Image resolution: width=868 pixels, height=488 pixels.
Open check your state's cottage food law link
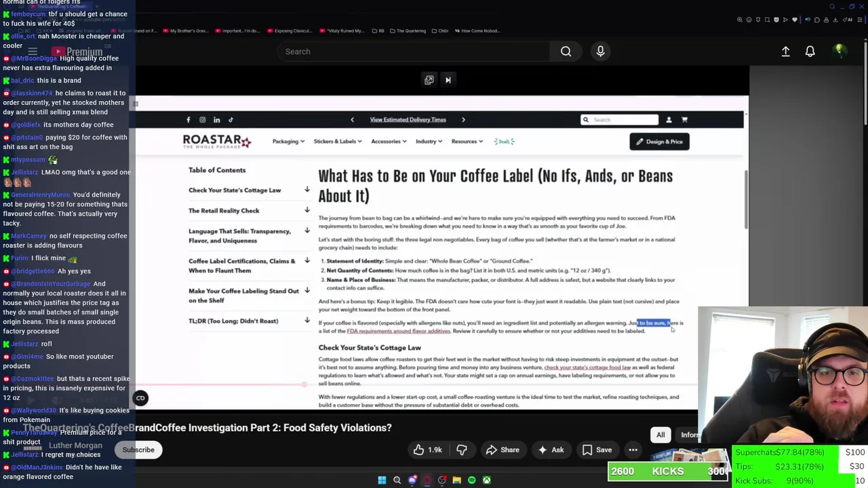587,367
